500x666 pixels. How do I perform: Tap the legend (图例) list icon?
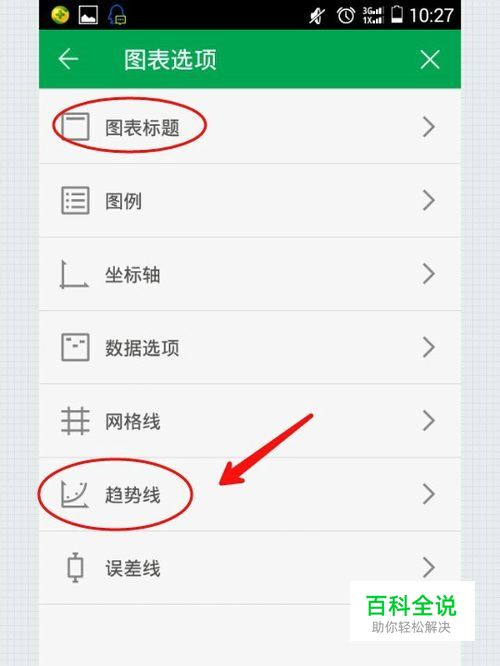click(75, 200)
